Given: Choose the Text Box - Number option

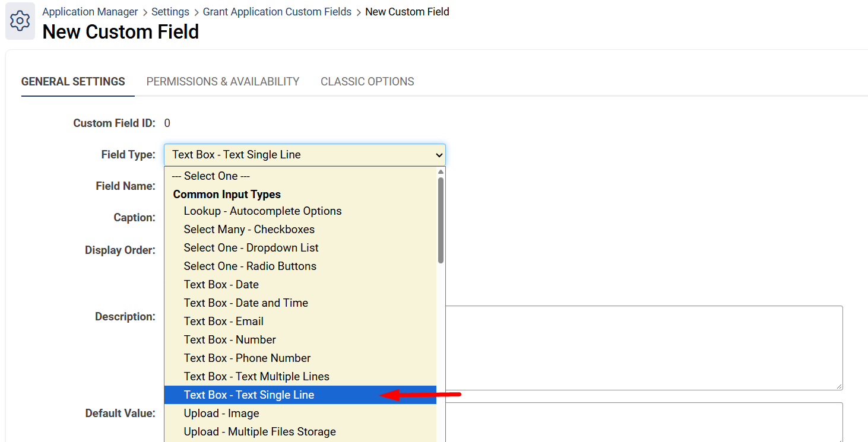Looking at the screenshot, I should (x=300, y=340).
